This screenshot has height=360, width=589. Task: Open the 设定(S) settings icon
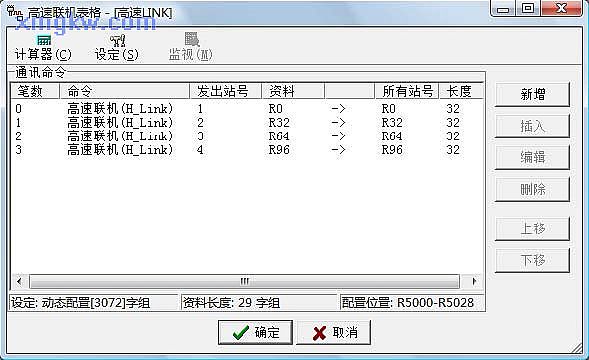coord(117,40)
